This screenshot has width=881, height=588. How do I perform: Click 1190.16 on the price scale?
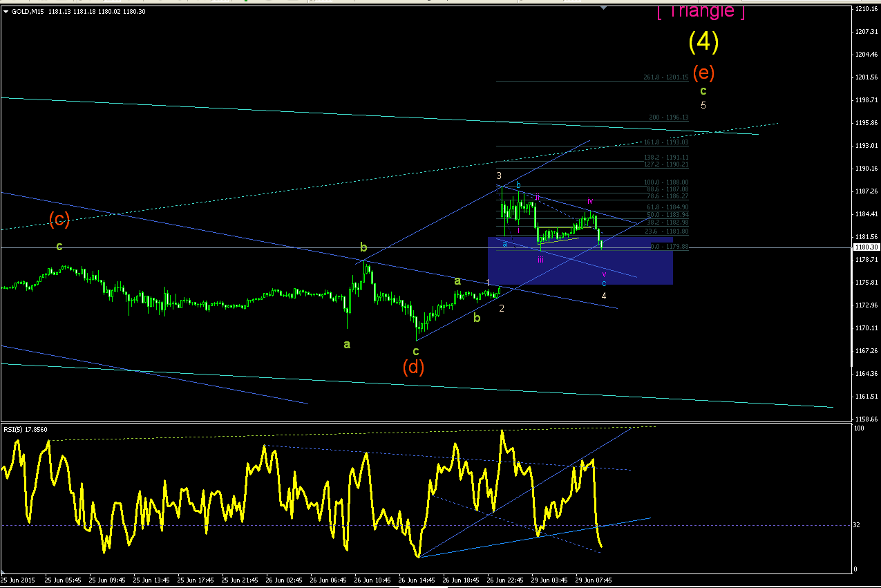click(x=866, y=168)
